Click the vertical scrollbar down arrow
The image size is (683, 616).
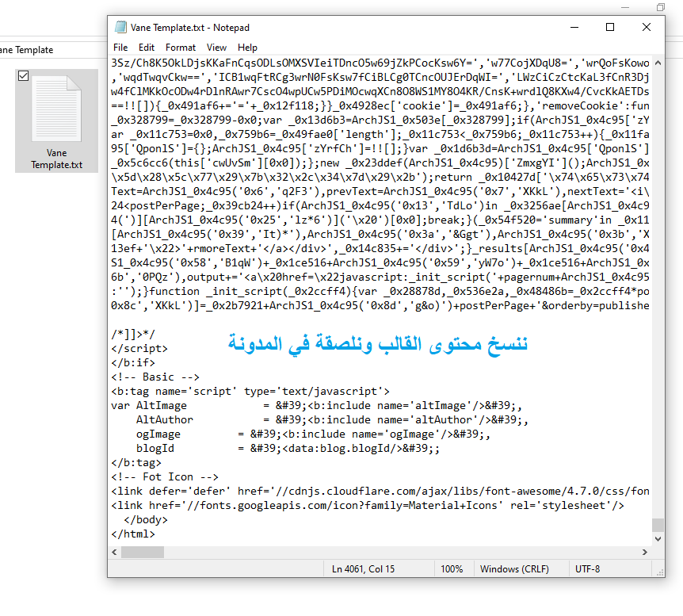(658, 539)
